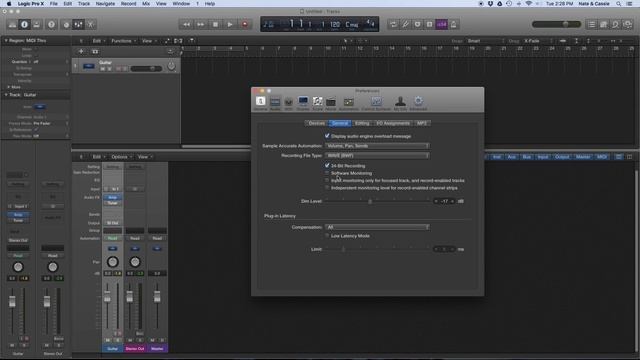640x360 pixels.
Task: Open the Editors scissors button
Action: pos(91,24)
